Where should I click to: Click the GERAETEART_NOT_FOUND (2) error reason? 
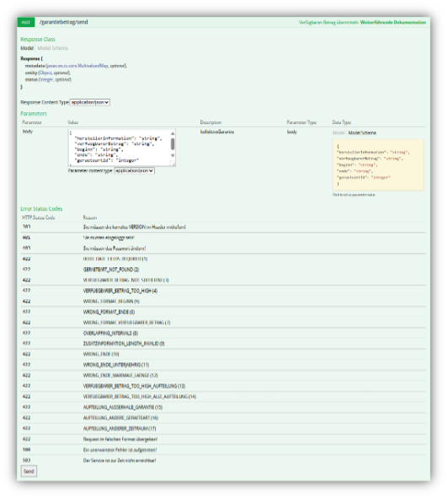pyautogui.click(x=111, y=270)
